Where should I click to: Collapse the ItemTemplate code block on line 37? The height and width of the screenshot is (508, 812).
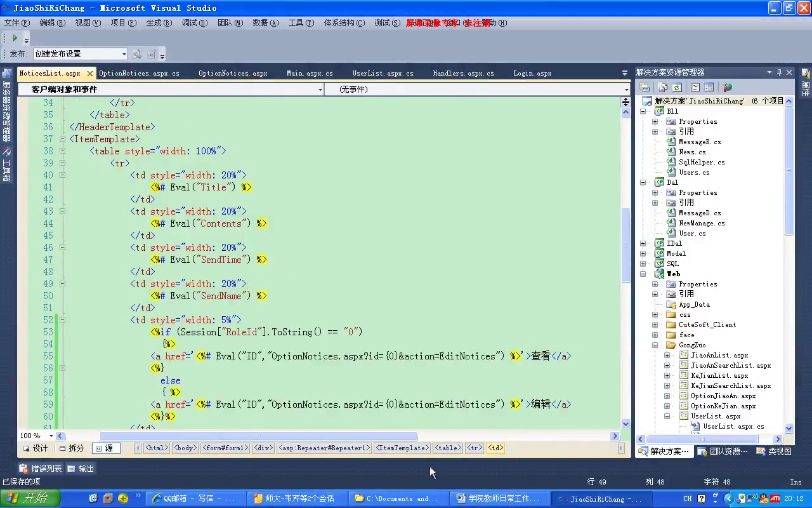click(x=62, y=139)
